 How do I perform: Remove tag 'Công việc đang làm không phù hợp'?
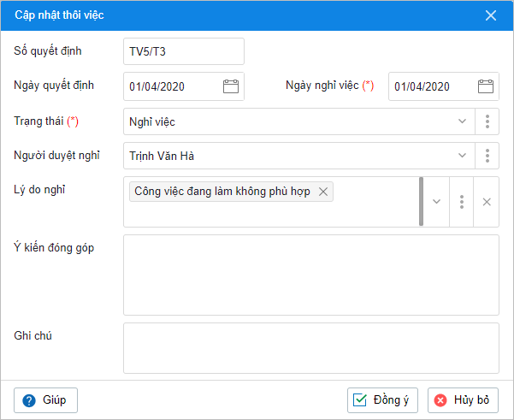click(322, 192)
